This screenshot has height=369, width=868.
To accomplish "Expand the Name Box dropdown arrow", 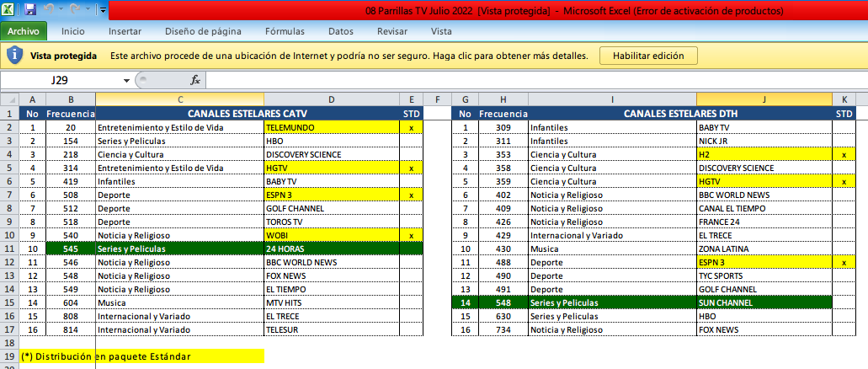I will [x=127, y=81].
